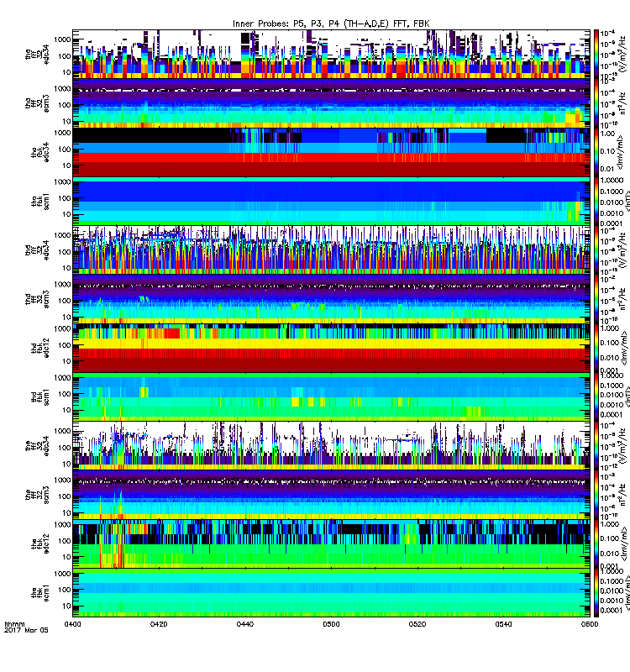Click the 'the fff 32 edc34' panel label
The height and width of the screenshot is (672, 630).
point(37,446)
